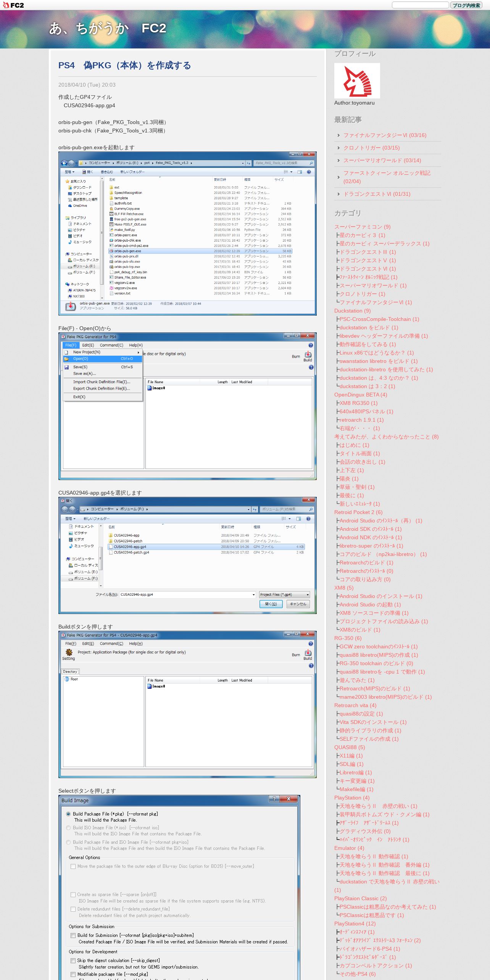Open the Duckstation (9) category link
This screenshot has width=490, height=980.
point(352,311)
